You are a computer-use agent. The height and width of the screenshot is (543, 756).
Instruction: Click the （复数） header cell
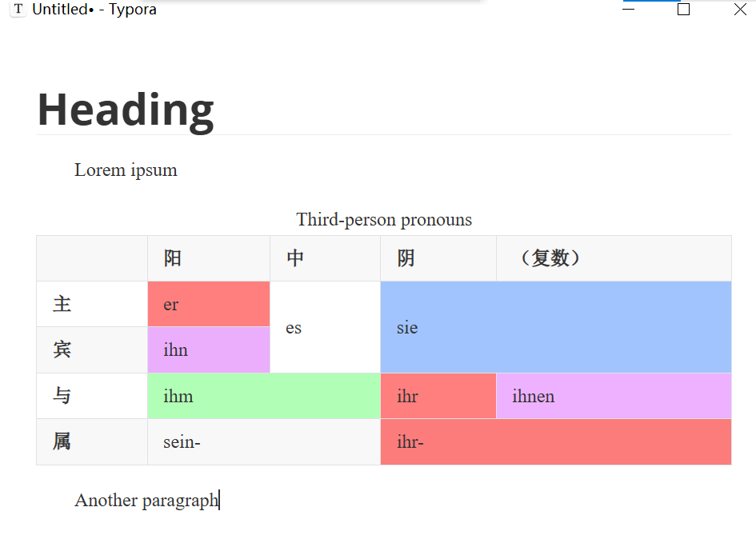pyautogui.click(x=613, y=258)
